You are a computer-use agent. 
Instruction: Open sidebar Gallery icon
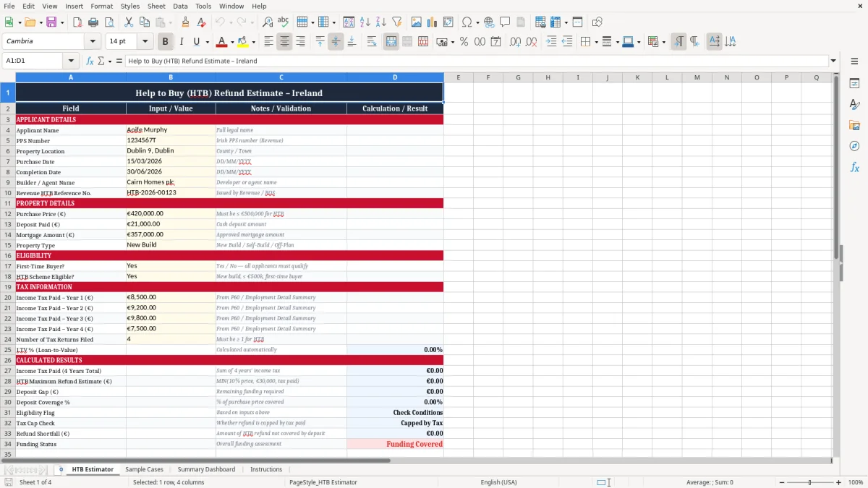point(854,125)
